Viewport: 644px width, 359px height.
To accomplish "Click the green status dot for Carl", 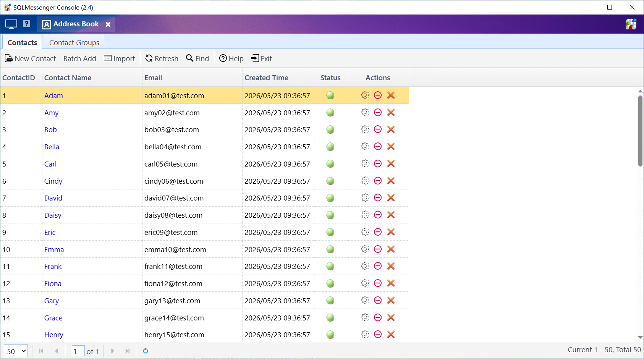I will click(330, 164).
